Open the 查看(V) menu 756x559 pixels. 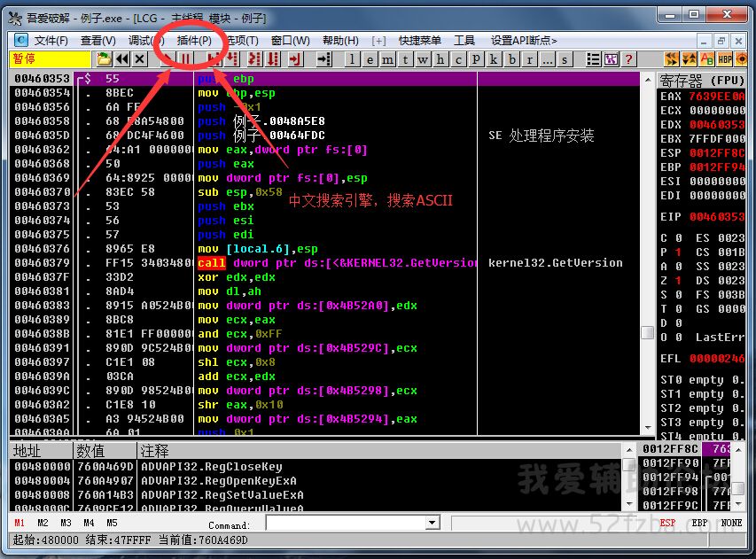point(97,41)
